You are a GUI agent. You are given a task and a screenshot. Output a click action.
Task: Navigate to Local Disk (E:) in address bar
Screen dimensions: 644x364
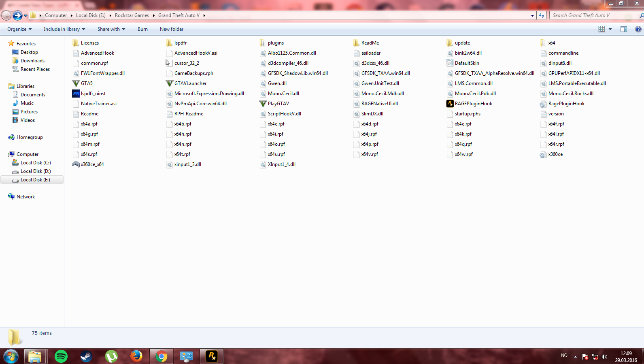click(91, 15)
